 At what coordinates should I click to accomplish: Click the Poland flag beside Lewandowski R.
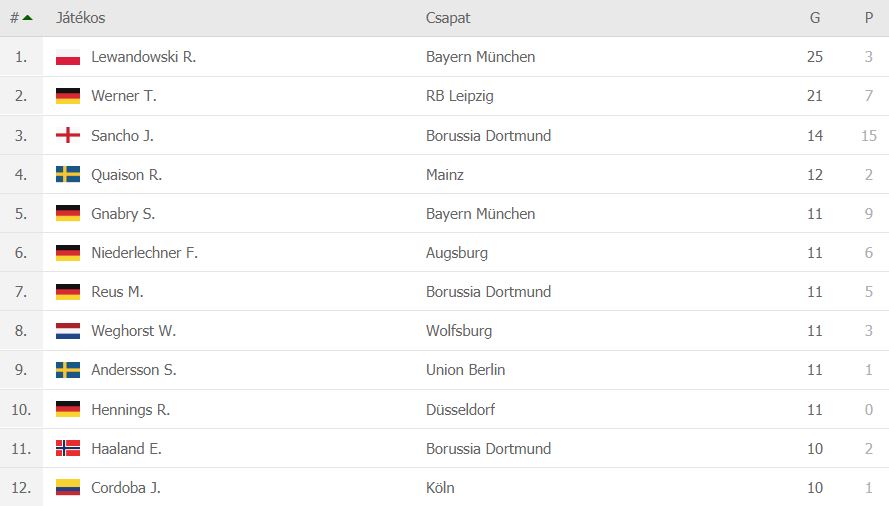point(67,57)
